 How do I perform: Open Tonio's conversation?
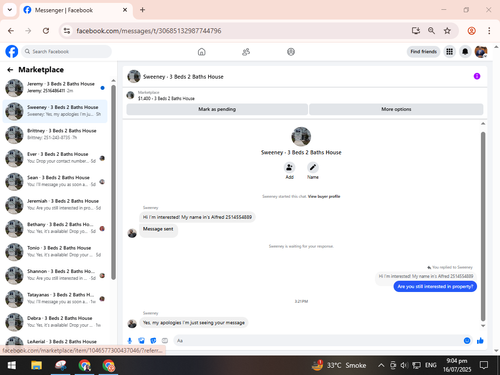(x=55, y=252)
